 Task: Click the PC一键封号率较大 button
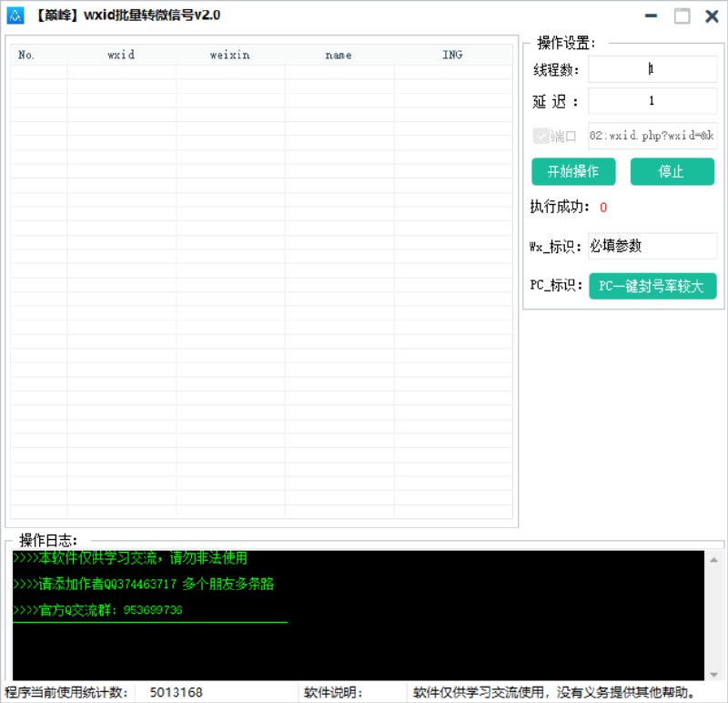point(652,285)
